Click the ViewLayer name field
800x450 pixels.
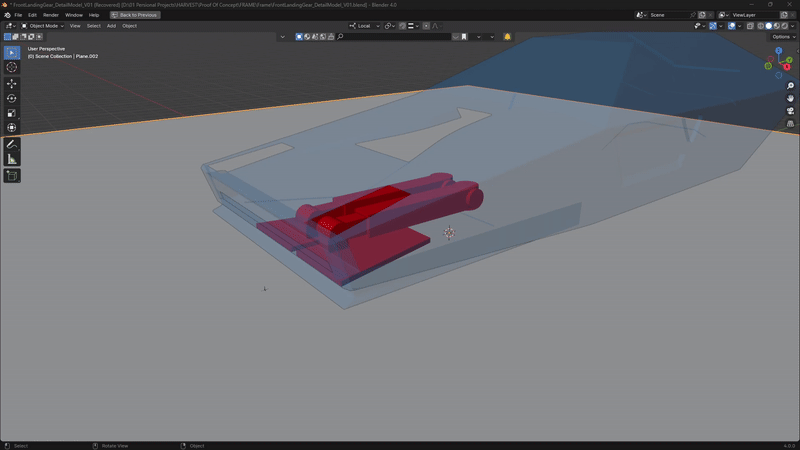[755, 15]
